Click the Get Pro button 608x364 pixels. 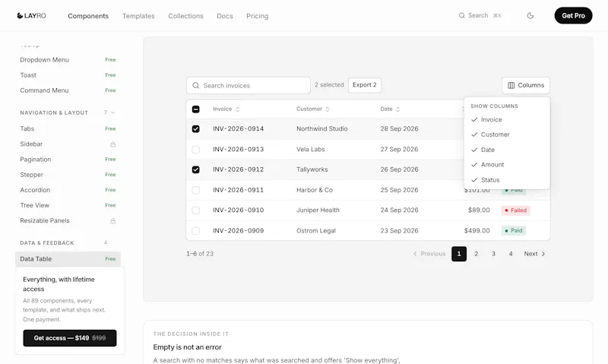click(x=573, y=15)
